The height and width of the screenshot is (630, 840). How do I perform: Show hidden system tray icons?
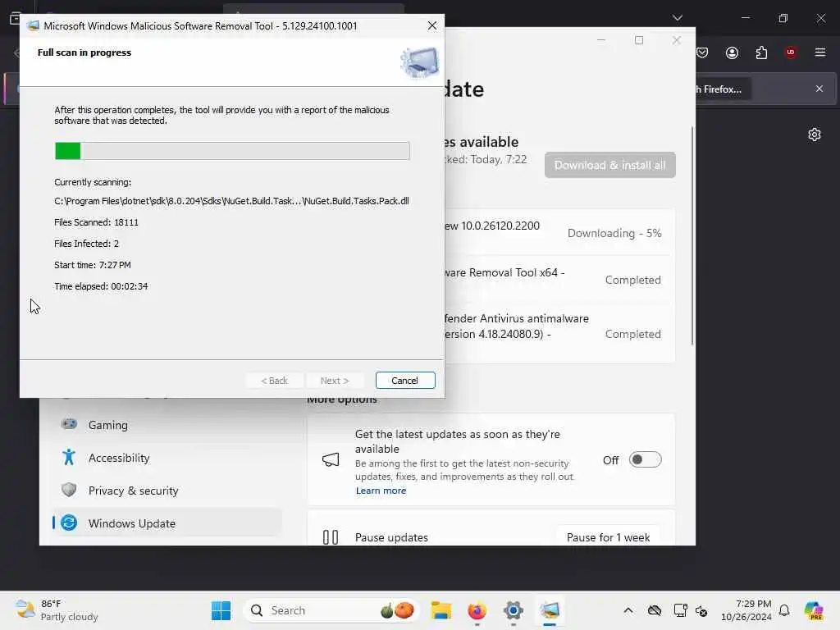pos(628,610)
